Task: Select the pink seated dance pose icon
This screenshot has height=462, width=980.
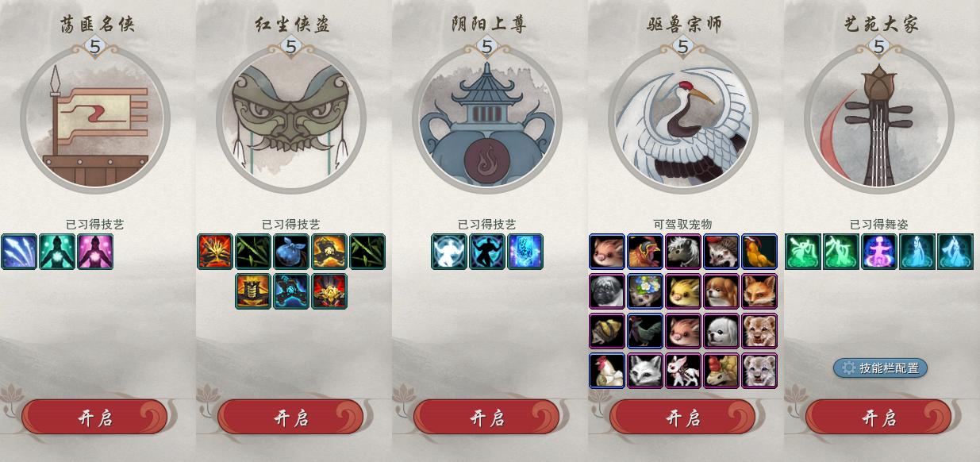Action: click(x=879, y=252)
